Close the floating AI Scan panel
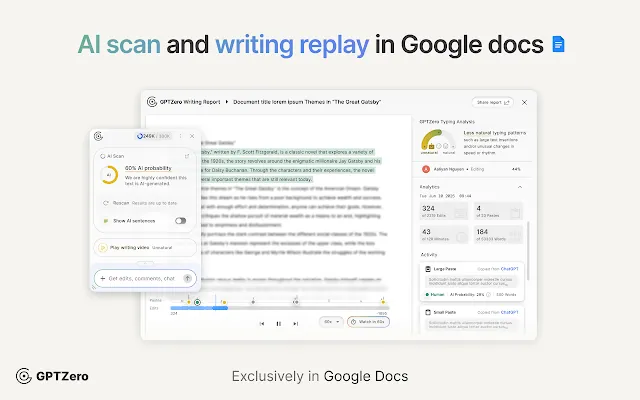 coord(192,136)
